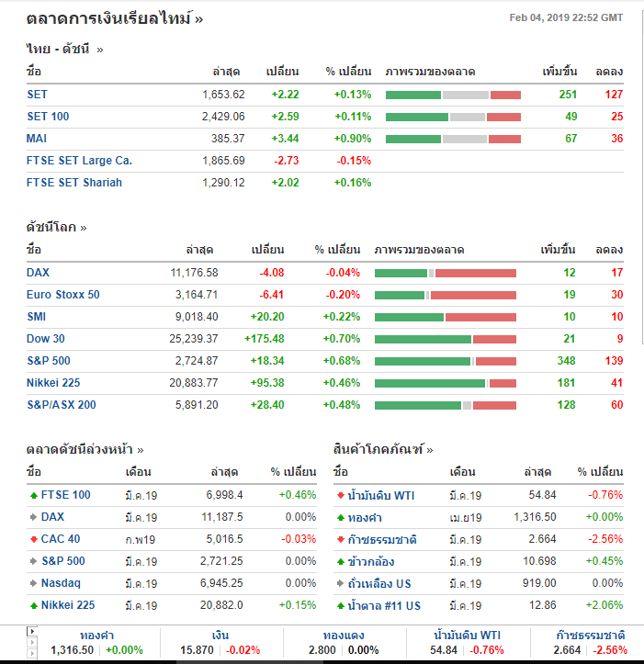This screenshot has width=644, height=664.
Task: Open the Euro Stoxx 50 index link
Action: [63, 295]
